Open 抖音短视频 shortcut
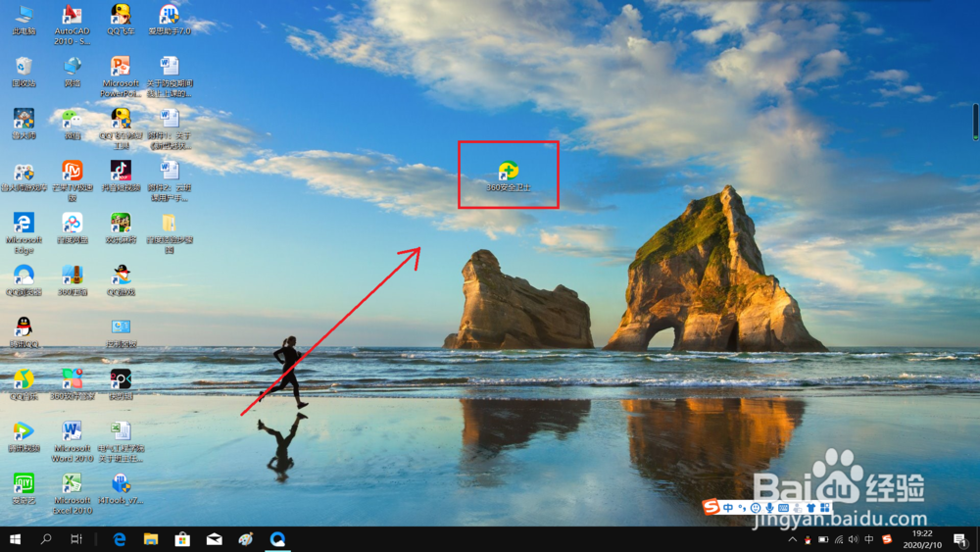 click(121, 176)
